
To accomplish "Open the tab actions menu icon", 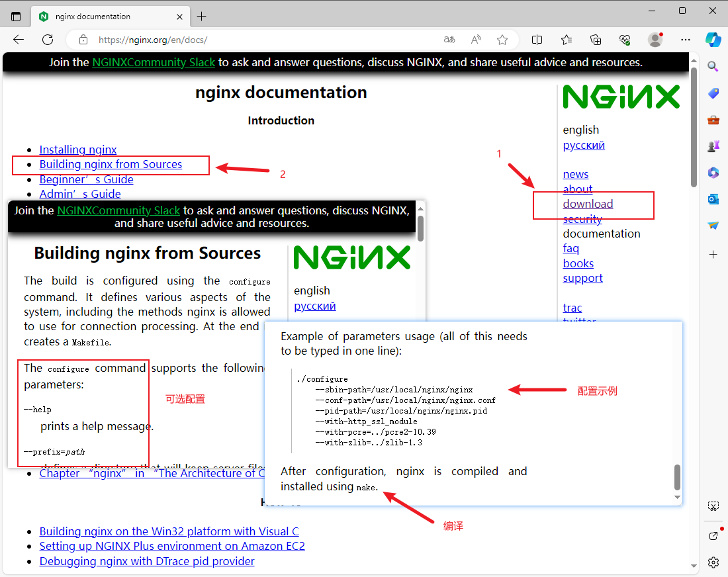I will [x=16, y=17].
